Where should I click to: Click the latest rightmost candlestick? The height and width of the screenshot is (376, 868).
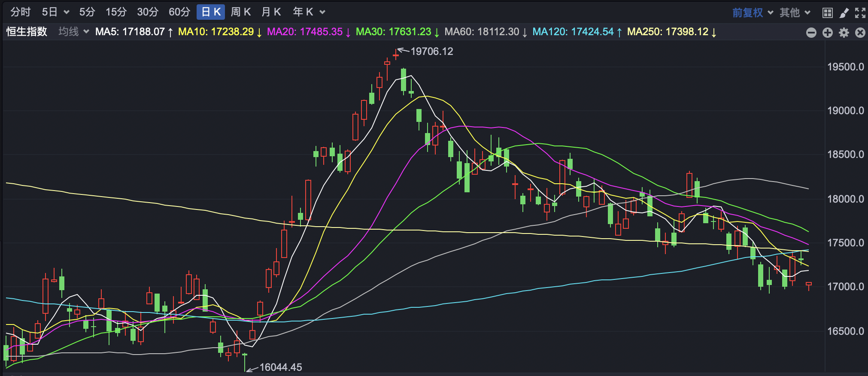tap(809, 285)
